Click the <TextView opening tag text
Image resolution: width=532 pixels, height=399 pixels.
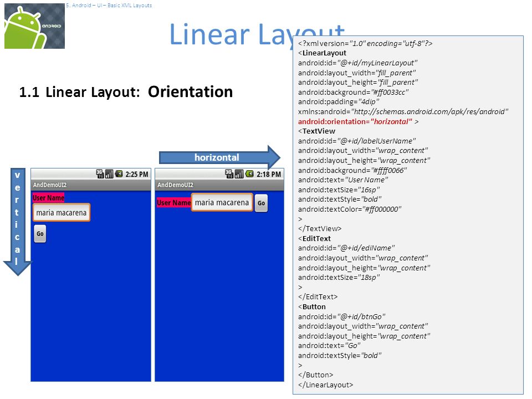click(316, 131)
